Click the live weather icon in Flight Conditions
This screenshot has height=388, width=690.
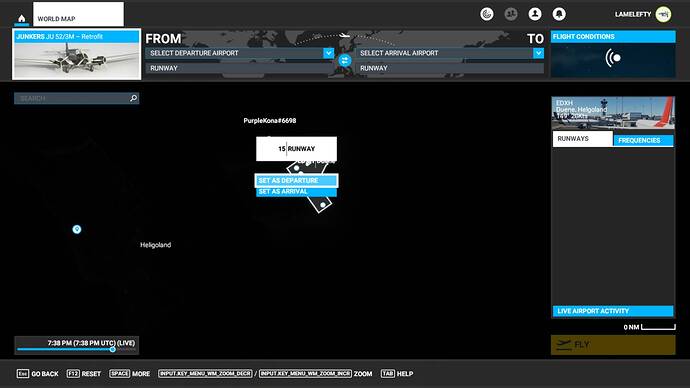[x=613, y=58]
